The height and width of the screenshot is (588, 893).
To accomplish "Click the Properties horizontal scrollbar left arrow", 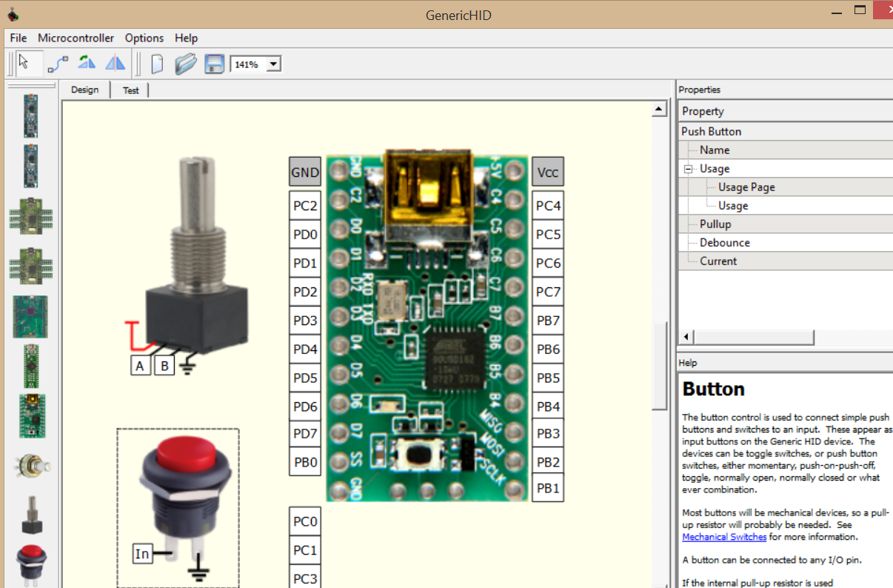I will 687,338.
